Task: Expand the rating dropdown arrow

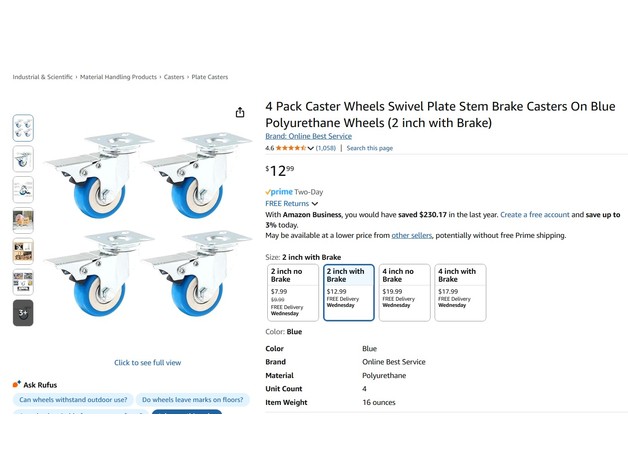Action: tap(311, 148)
